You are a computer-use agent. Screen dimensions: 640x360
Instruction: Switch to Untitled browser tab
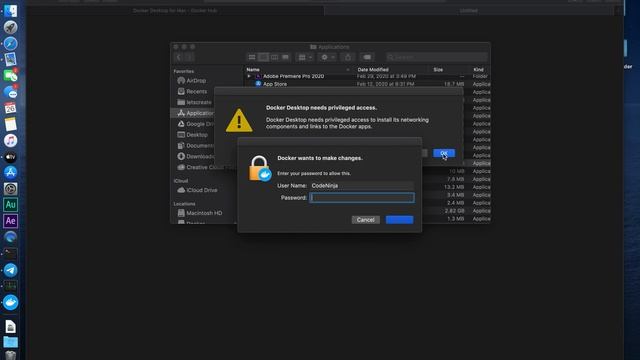pyautogui.click(x=469, y=11)
